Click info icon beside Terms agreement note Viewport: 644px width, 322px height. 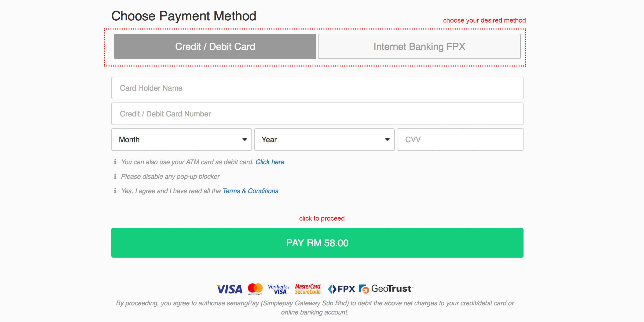115,191
